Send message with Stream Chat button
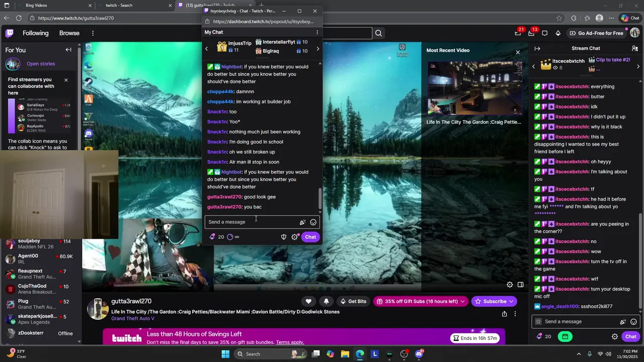 click(631, 336)
